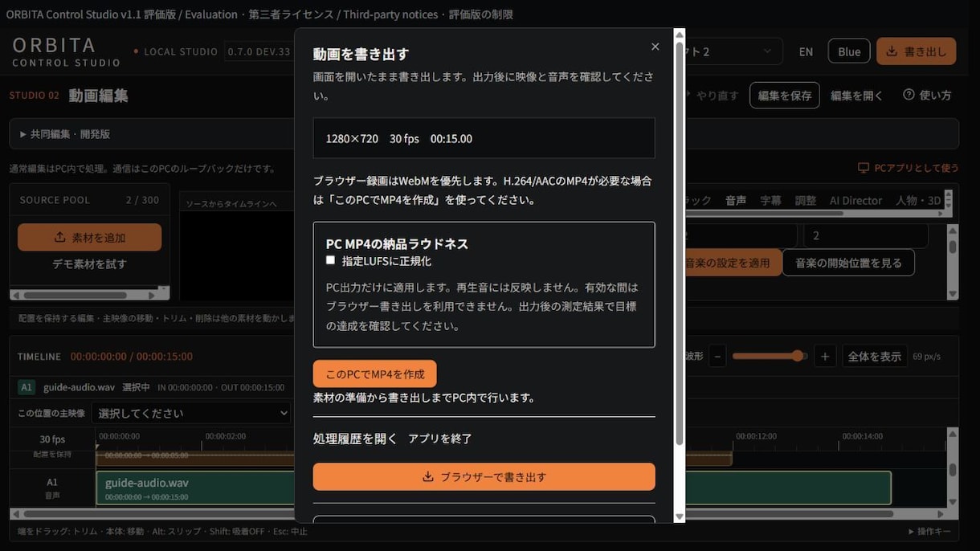Click the ブラウザーで書き出す button
980x551 pixels.
[x=484, y=476]
